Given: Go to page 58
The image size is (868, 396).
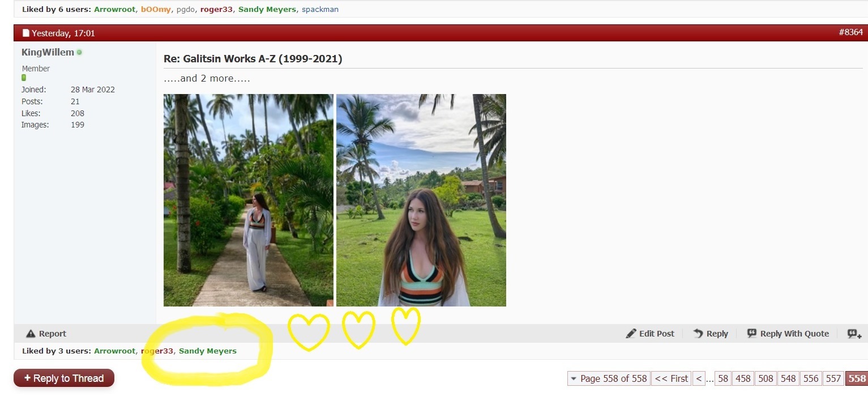Looking at the screenshot, I should pos(723,378).
